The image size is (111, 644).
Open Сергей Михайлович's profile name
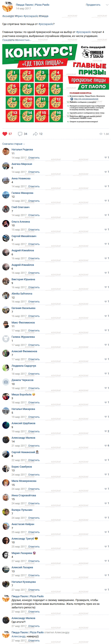click(24, 236)
